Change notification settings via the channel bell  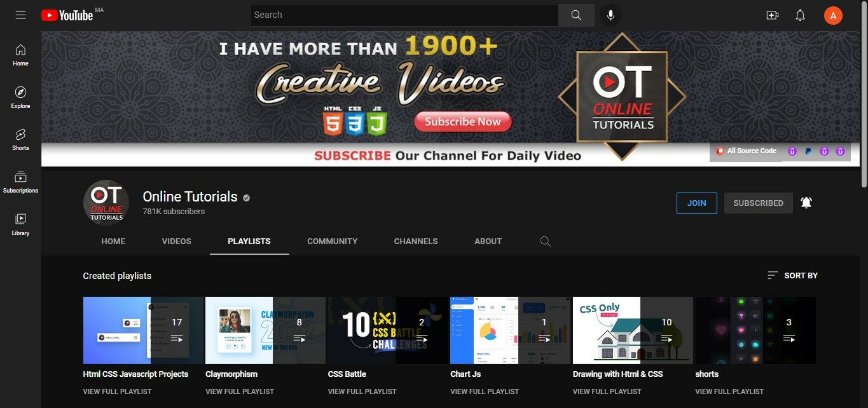point(806,202)
